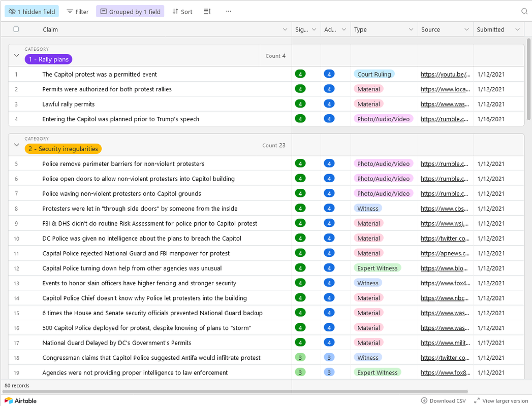Click the Court Ruling type tag

click(374, 74)
